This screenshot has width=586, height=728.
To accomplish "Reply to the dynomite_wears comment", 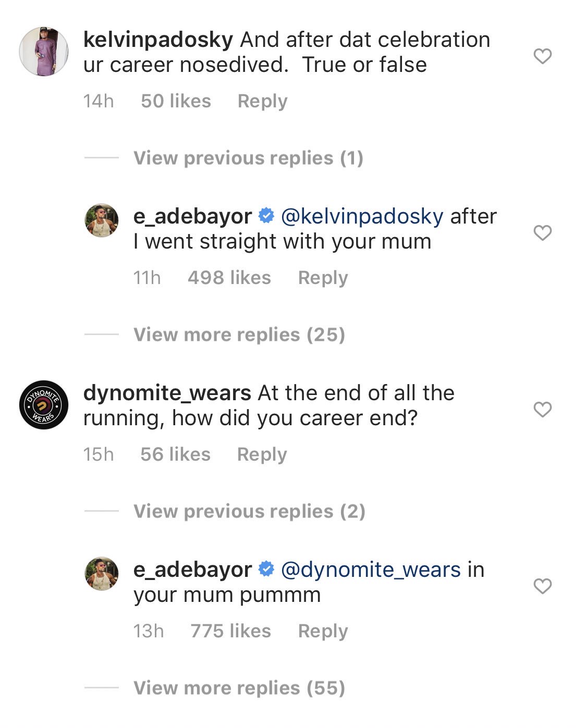I will (x=262, y=454).
